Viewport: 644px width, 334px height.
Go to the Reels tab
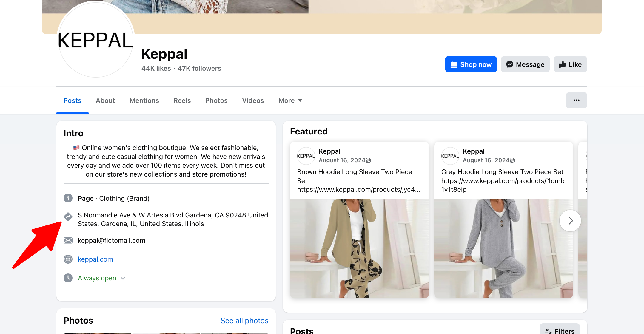coord(182,100)
